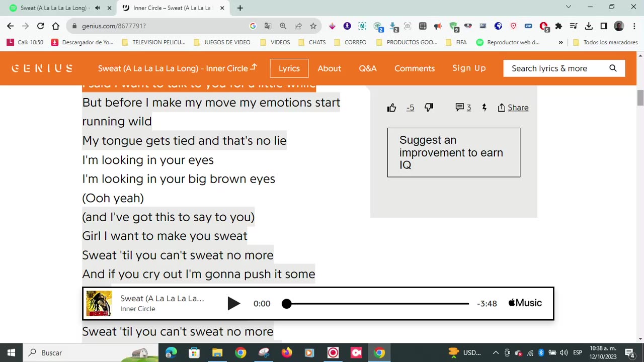
Task: Open the About tab
Action: click(330, 68)
